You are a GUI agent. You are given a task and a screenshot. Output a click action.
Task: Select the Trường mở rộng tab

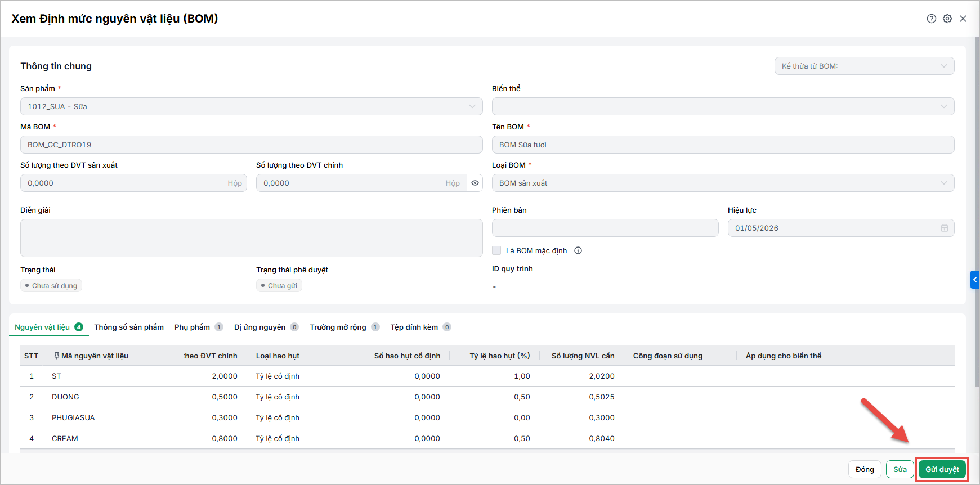[344, 327]
